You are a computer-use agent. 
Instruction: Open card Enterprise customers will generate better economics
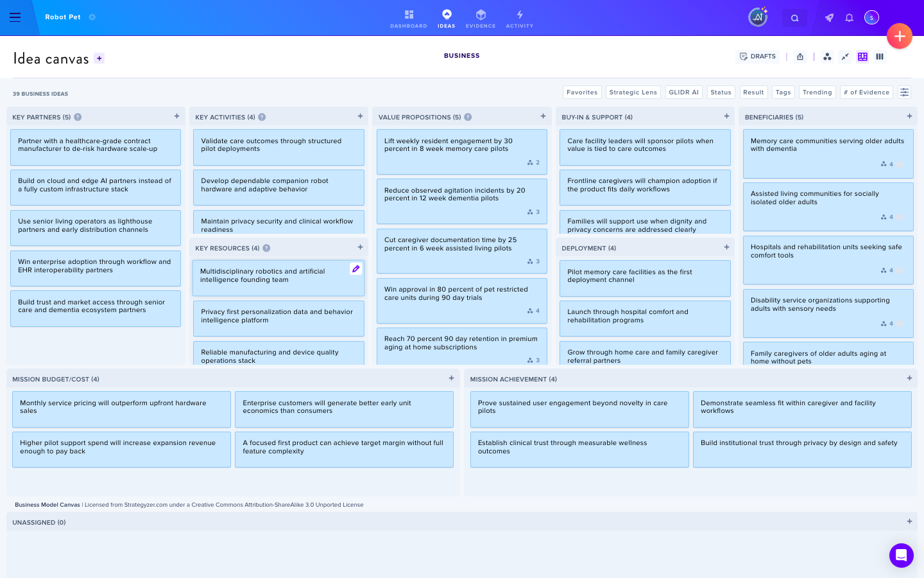click(344, 409)
